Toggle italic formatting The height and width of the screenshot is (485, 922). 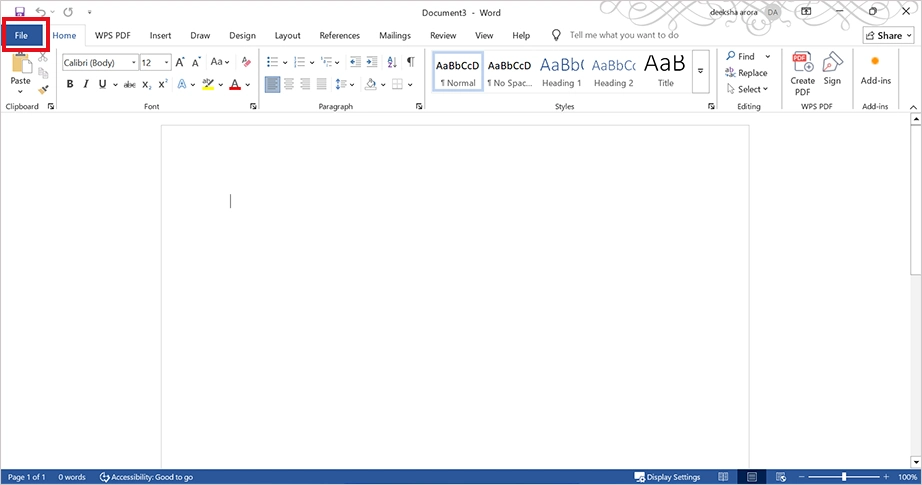86,84
